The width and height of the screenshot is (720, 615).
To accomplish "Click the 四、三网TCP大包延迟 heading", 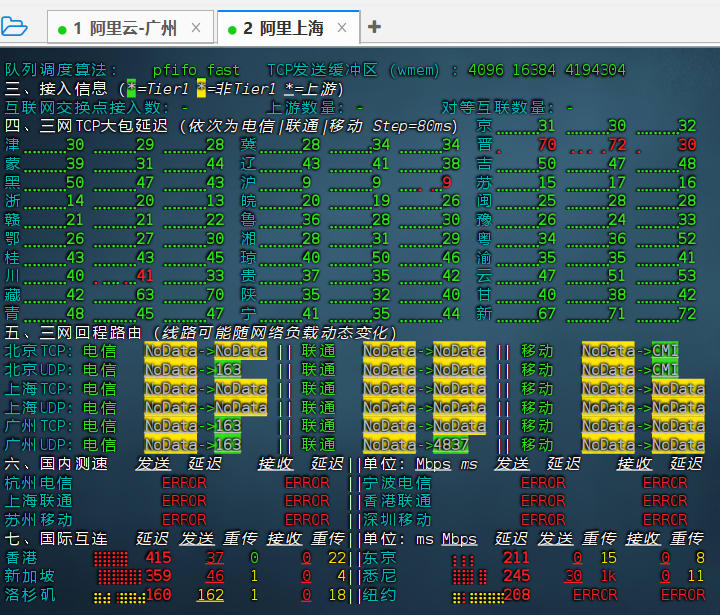I will (x=86, y=126).
